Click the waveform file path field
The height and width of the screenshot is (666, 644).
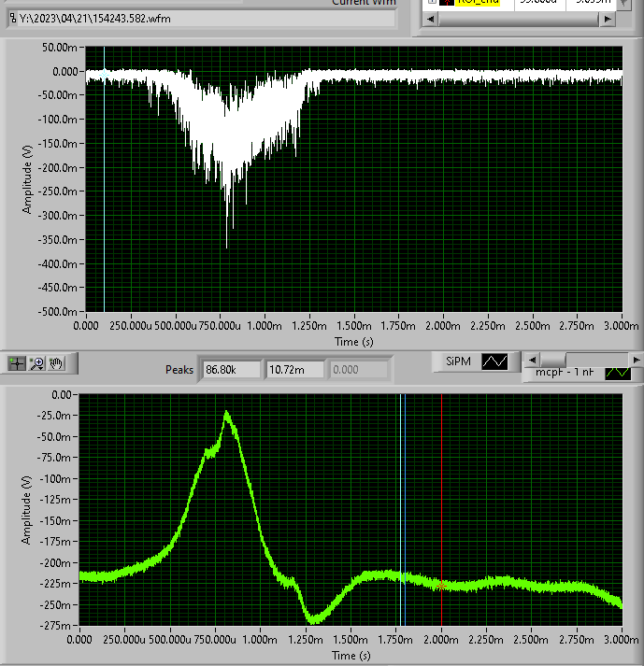pos(202,19)
